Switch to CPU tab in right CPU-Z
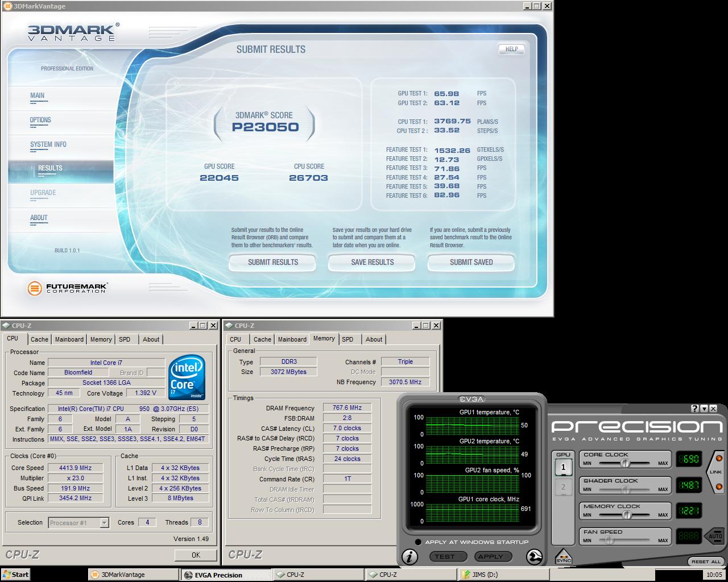 pos(235,339)
